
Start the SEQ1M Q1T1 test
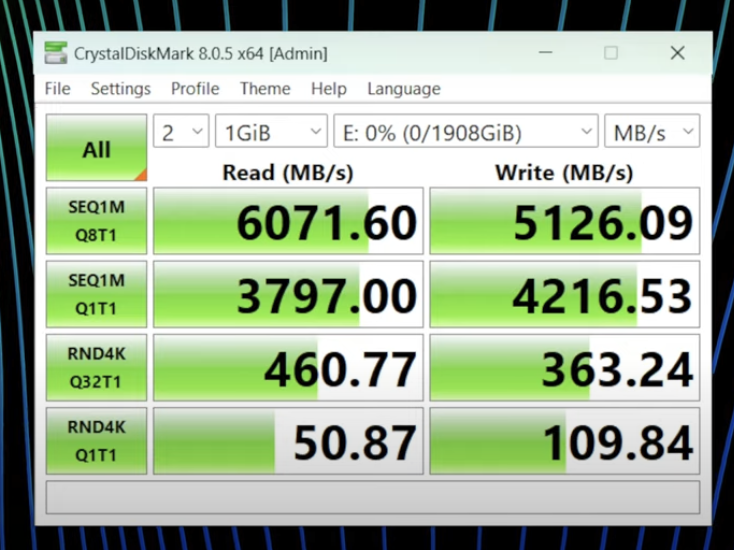pyautogui.click(x=96, y=295)
